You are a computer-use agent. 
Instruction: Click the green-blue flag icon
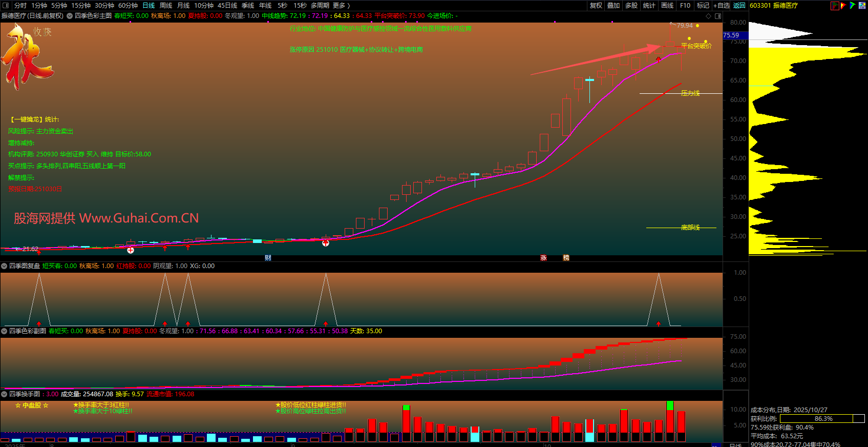(853, 6)
